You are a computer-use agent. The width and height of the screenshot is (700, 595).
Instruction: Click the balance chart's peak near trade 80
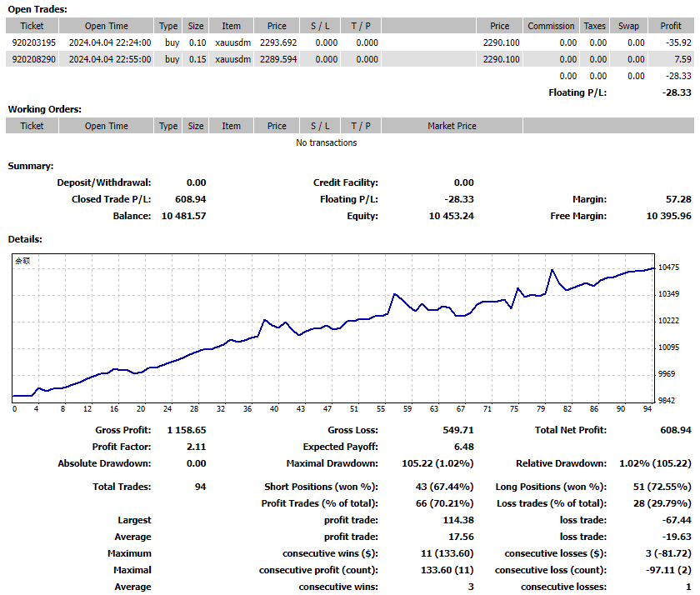click(x=552, y=270)
